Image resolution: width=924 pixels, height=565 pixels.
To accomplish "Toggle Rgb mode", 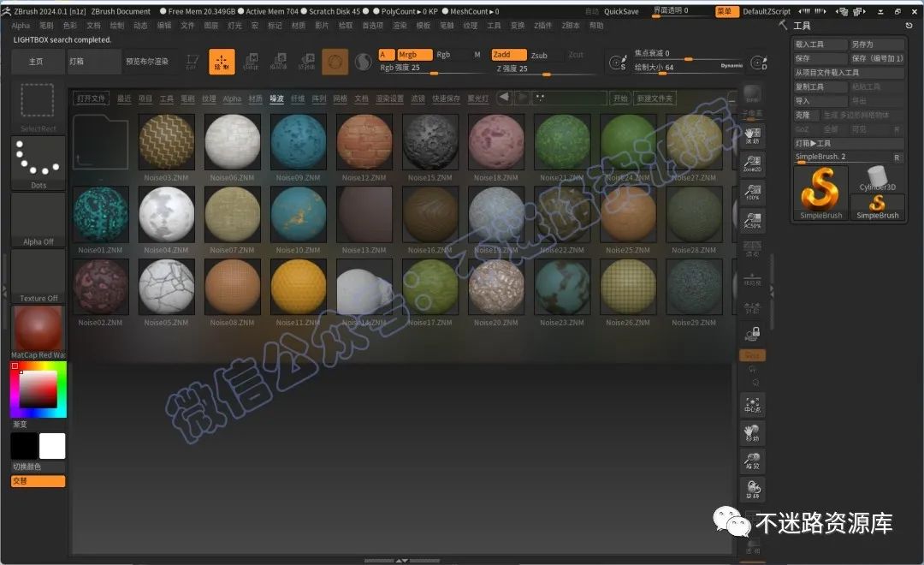I will click(443, 55).
